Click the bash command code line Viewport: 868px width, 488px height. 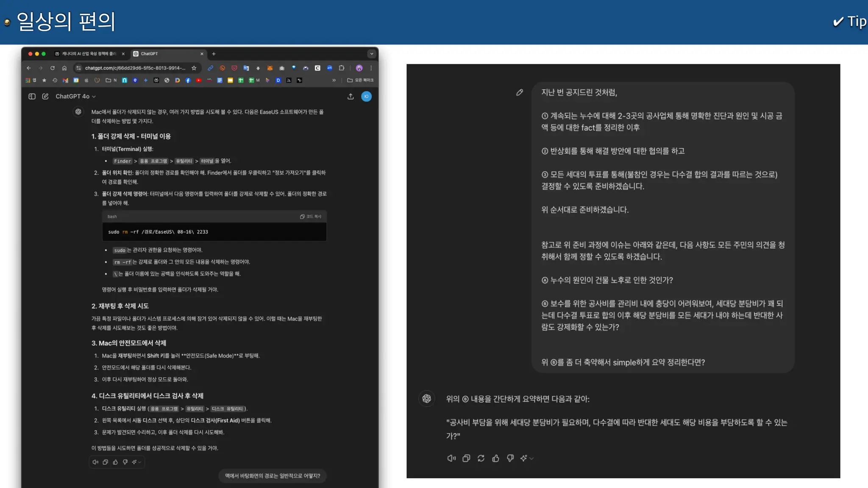pos(158,232)
